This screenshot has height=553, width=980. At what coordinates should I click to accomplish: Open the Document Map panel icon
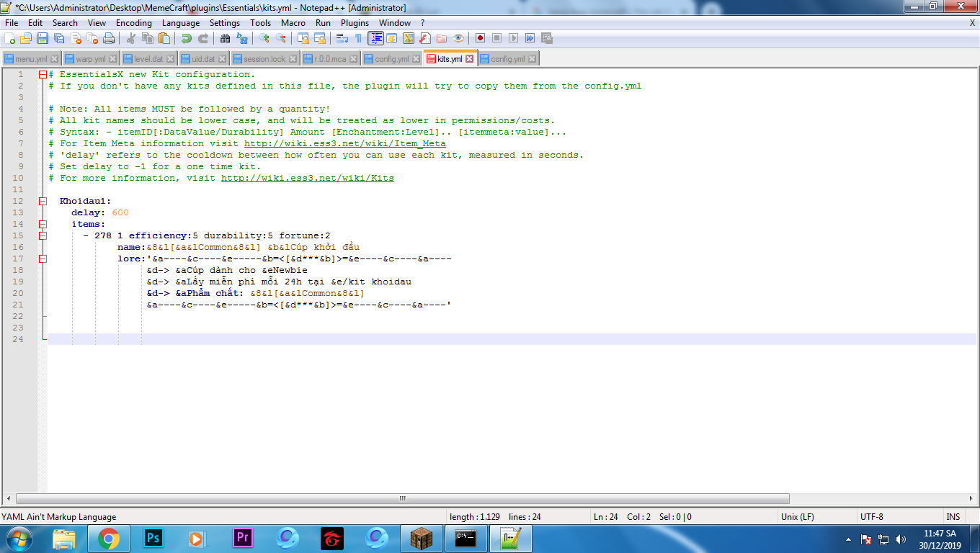[409, 38]
